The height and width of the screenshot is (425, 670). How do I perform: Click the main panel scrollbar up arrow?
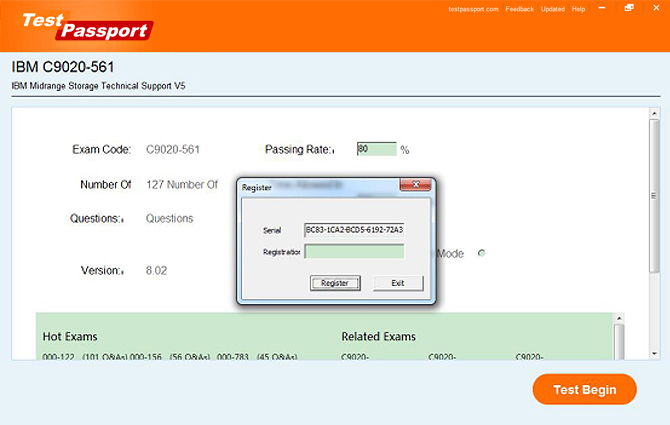coord(654,114)
